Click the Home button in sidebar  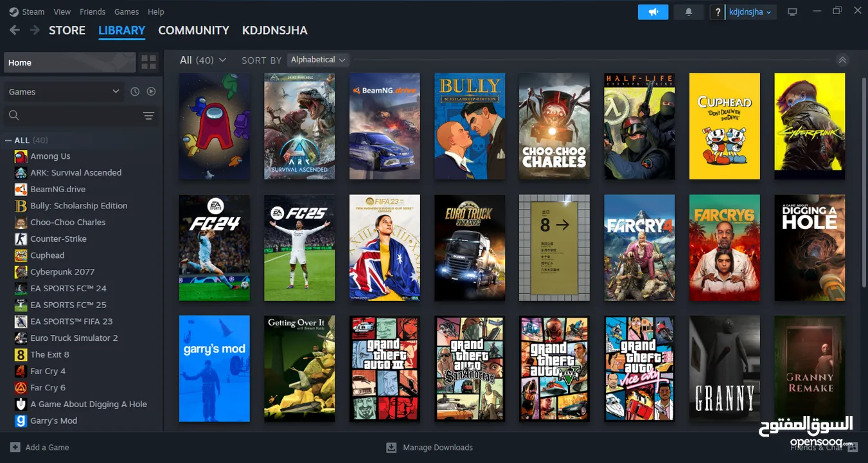(x=69, y=62)
